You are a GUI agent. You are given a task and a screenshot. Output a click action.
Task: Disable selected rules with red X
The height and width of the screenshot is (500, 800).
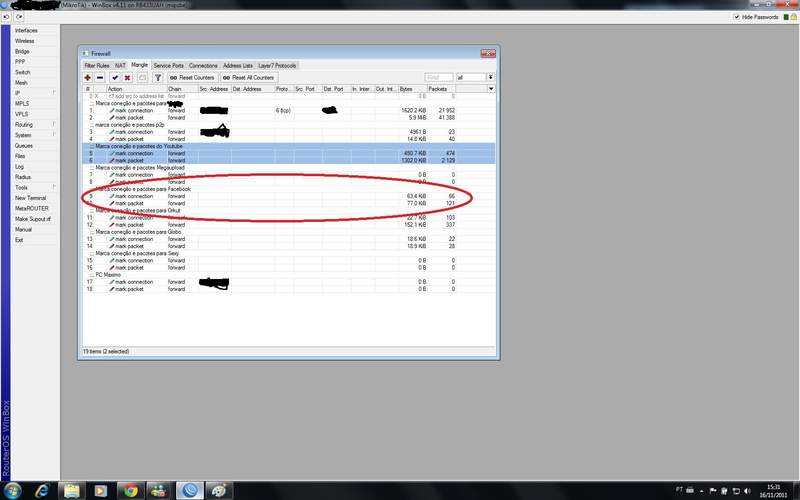127,78
